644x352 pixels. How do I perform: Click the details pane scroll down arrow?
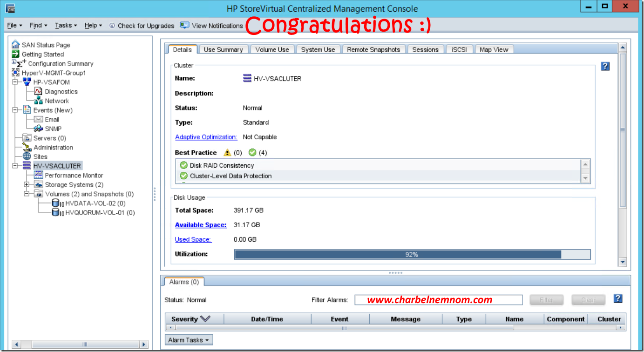click(623, 262)
